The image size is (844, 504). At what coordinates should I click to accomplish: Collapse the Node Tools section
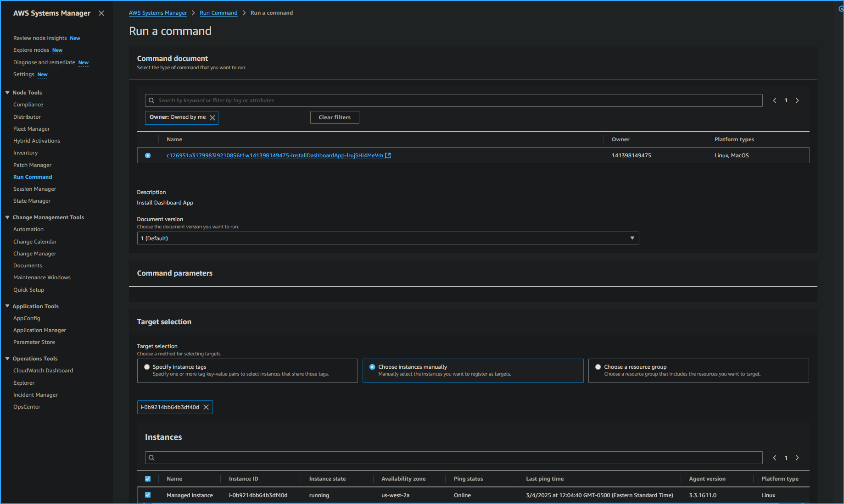(7, 92)
